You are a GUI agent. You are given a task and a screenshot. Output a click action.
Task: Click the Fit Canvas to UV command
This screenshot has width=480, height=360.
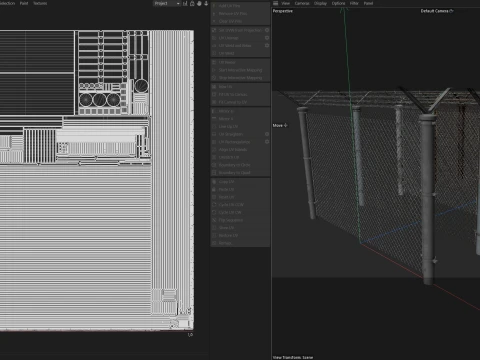pyautogui.click(x=233, y=102)
